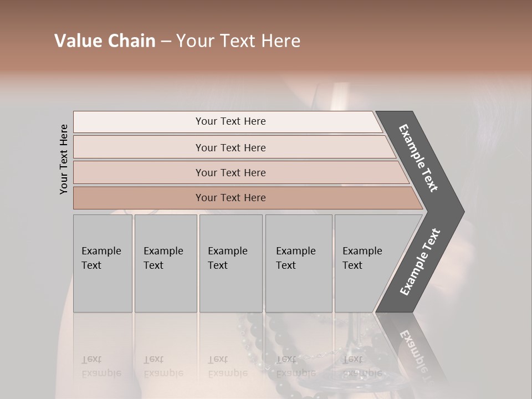Viewport: 532px width, 399px height.
Task: Select the darkest brown 'Your Text Here' bar
Action: pos(230,198)
